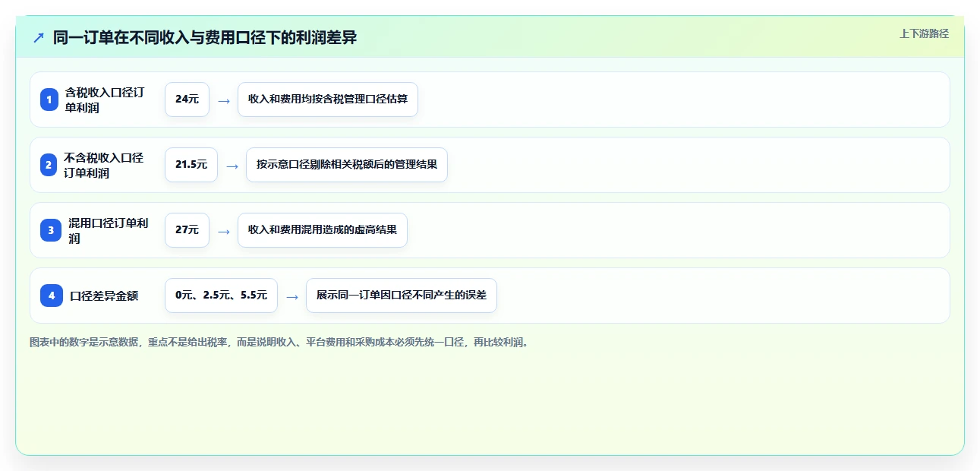Click the 21.5元 value chip
The width and height of the screenshot is (980, 471).
pyautogui.click(x=191, y=165)
